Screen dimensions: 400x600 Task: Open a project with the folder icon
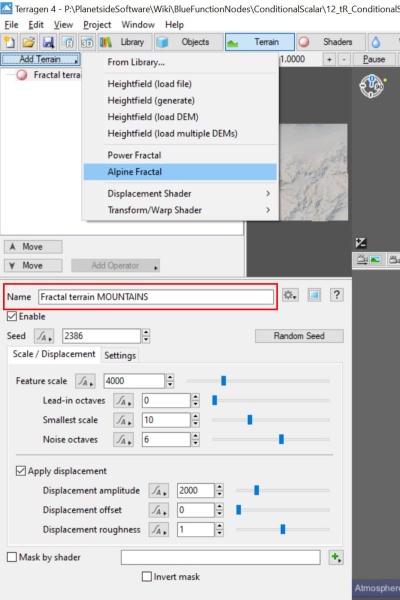(x=29, y=42)
